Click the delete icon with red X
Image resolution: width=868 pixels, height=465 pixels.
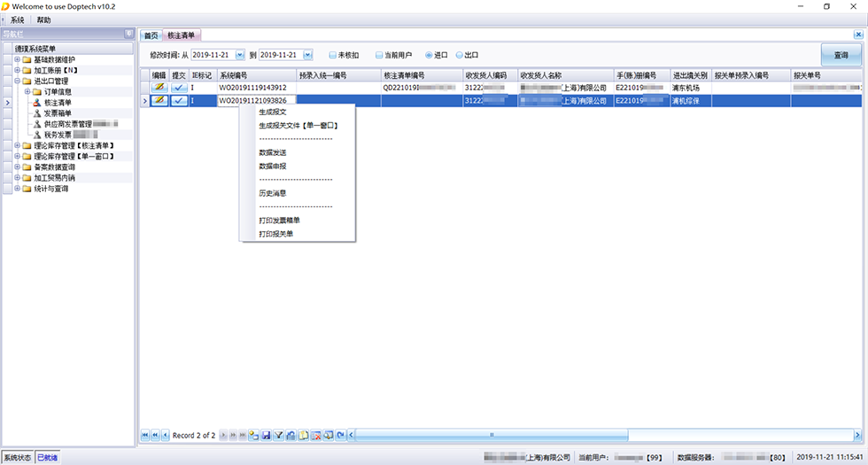tap(316, 435)
